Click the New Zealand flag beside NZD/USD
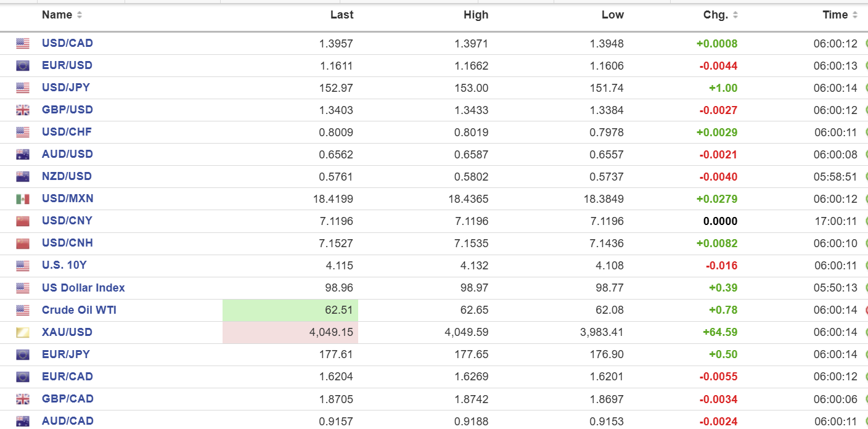This screenshot has height=429, width=868. click(x=23, y=177)
